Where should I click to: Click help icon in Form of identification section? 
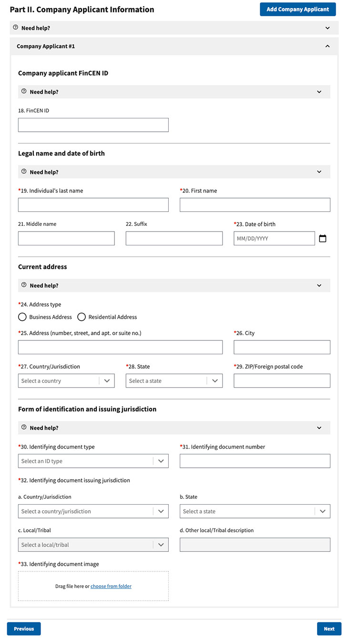(x=24, y=428)
